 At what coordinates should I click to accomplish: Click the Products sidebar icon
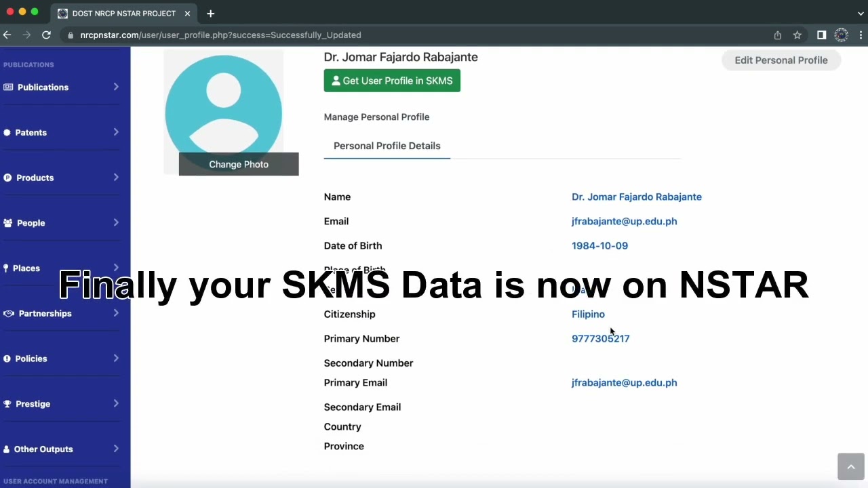(x=7, y=178)
